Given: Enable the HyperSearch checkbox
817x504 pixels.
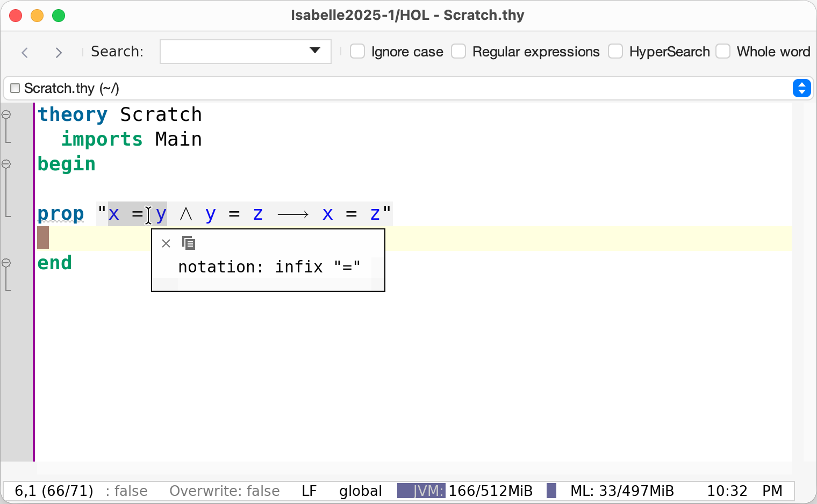Looking at the screenshot, I should [615, 52].
